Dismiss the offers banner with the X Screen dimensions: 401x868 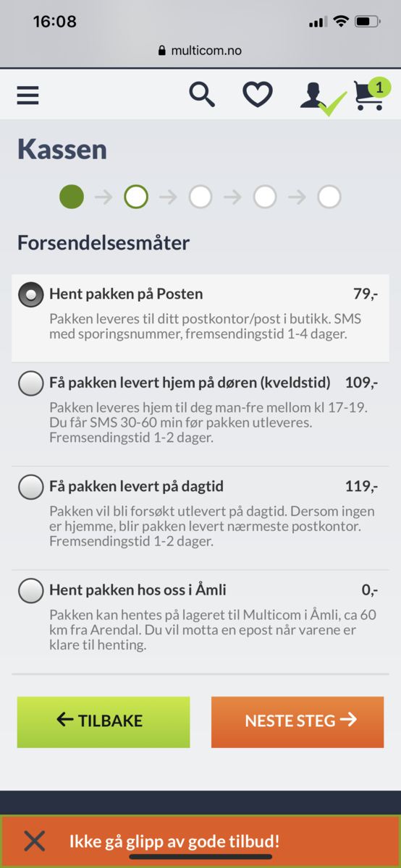click(35, 841)
